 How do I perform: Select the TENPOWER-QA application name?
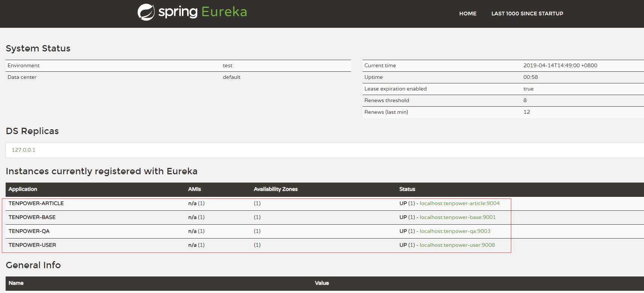[29, 231]
